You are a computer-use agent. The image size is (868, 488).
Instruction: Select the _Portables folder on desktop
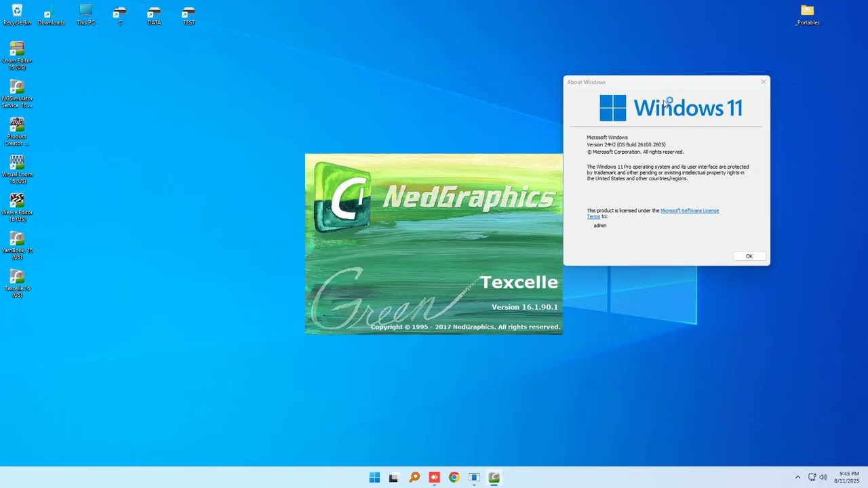pos(807,15)
